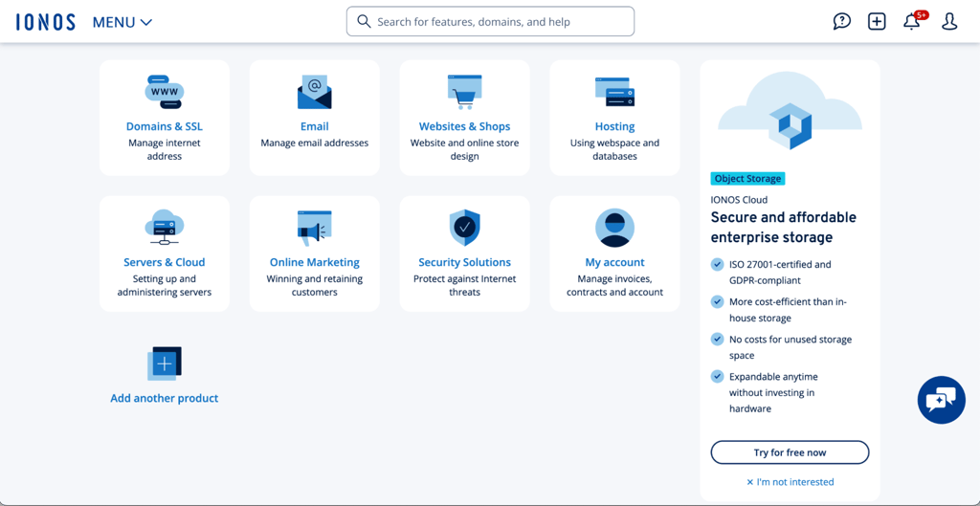
Task: Click the Email envelope icon
Action: [314, 92]
